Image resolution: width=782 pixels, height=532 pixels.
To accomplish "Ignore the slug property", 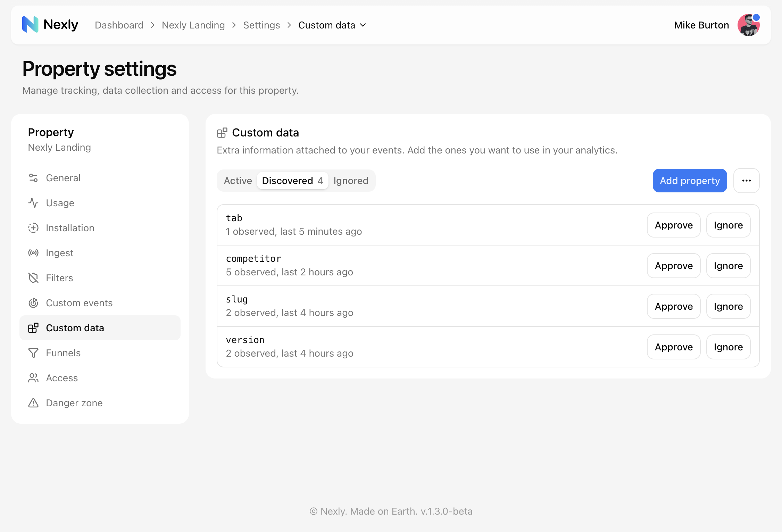I will coord(729,306).
